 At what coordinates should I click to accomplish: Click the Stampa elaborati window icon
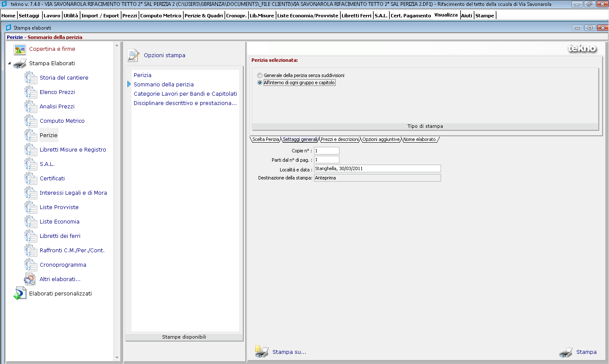click(x=8, y=28)
